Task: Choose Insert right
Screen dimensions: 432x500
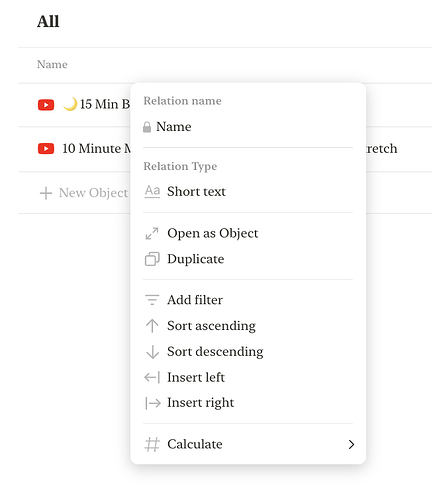Action: [248, 403]
